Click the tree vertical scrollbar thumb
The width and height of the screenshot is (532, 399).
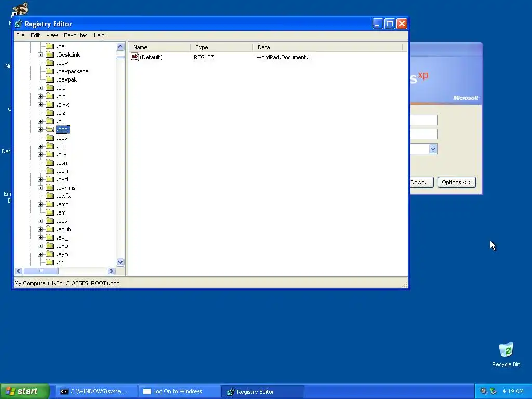pyautogui.click(x=121, y=57)
